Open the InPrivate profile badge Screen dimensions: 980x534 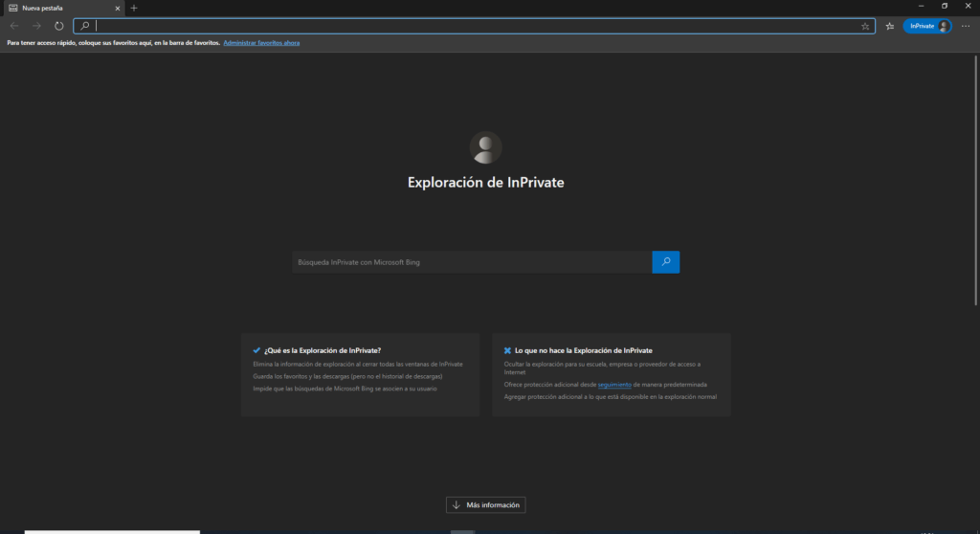tap(927, 26)
